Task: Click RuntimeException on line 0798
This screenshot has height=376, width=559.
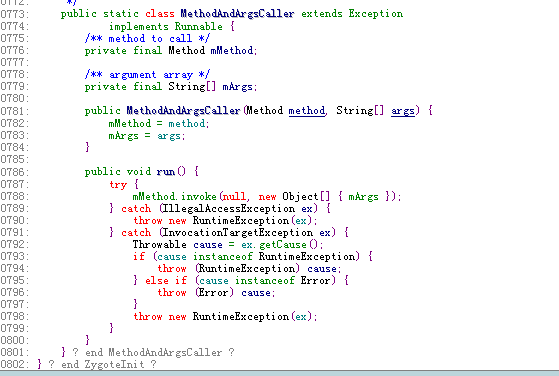Action: (x=241, y=316)
